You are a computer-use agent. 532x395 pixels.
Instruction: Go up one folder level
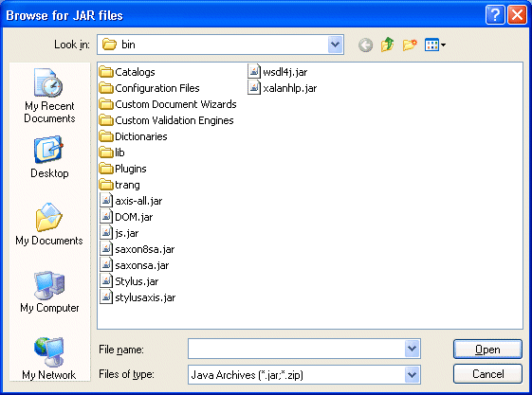pyautogui.click(x=387, y=45)
